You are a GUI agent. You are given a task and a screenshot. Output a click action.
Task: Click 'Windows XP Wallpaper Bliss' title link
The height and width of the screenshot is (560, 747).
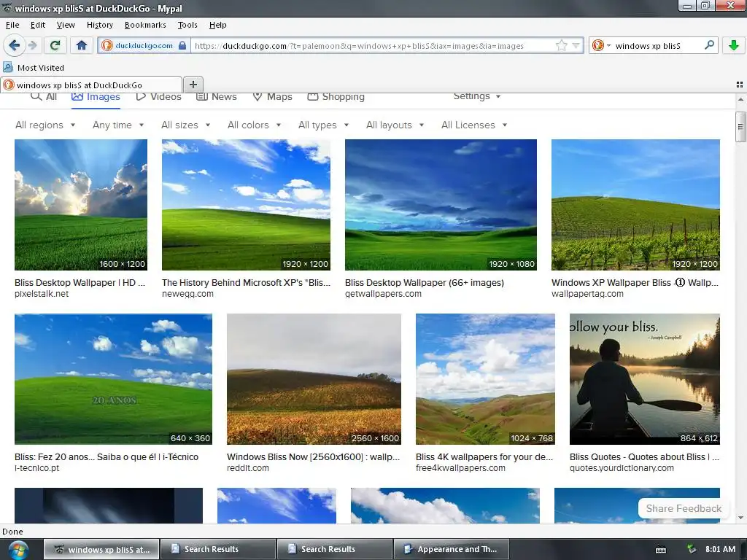click(x=635, y=282)
